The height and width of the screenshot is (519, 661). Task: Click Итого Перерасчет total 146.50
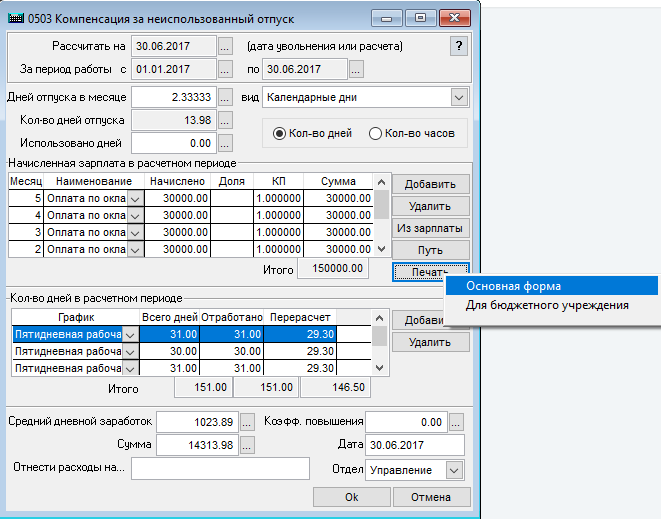pos(336,387)
